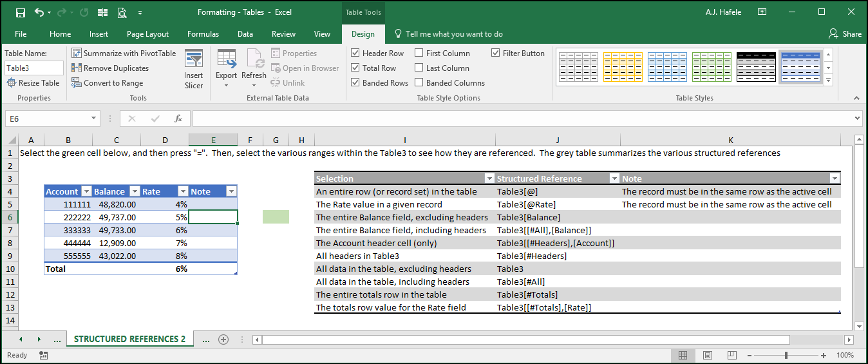This screenshot has height=364, width=868.
Task: Uncheck the Header Row checkbox
Action: (x=355, y=53)
